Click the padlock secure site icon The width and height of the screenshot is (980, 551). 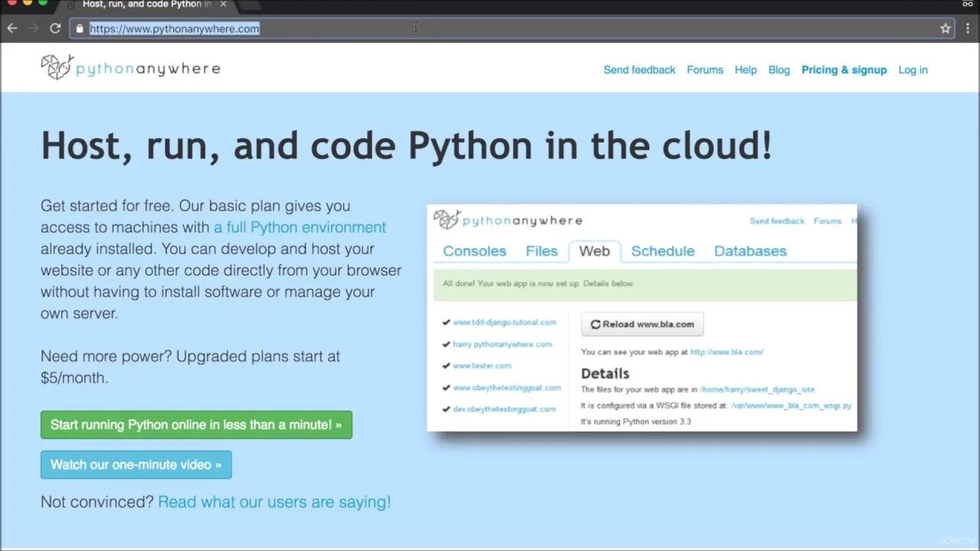tap(80, 28)
